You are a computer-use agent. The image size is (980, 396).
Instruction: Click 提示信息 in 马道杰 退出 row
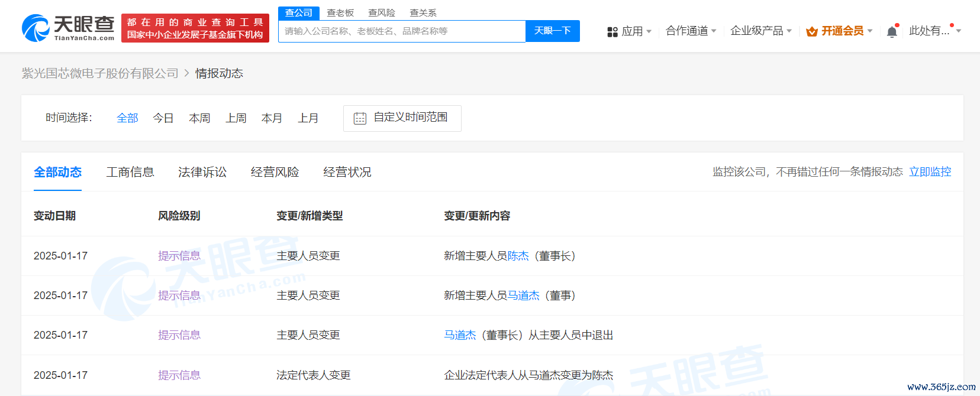coord(179,335)
